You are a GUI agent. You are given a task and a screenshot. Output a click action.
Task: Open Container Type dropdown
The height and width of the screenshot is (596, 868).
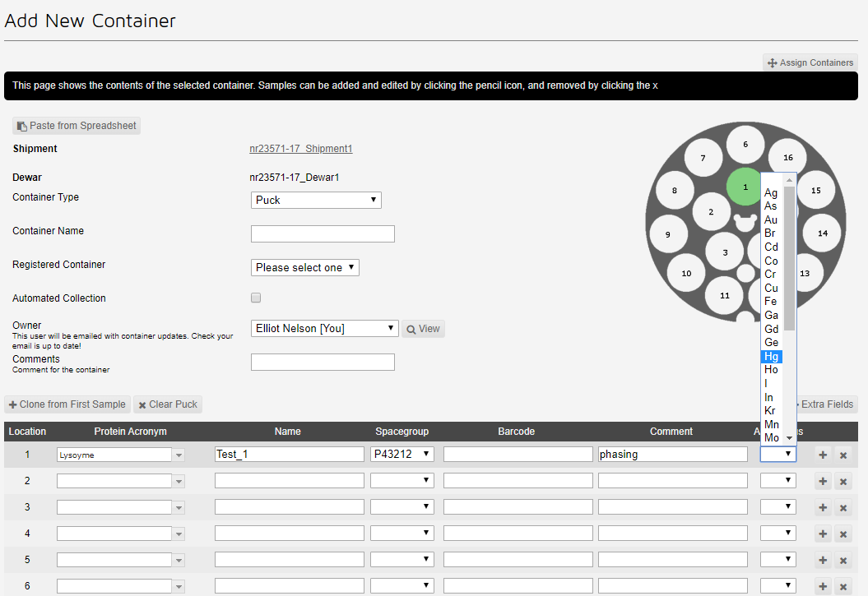[x=316, y=200]
